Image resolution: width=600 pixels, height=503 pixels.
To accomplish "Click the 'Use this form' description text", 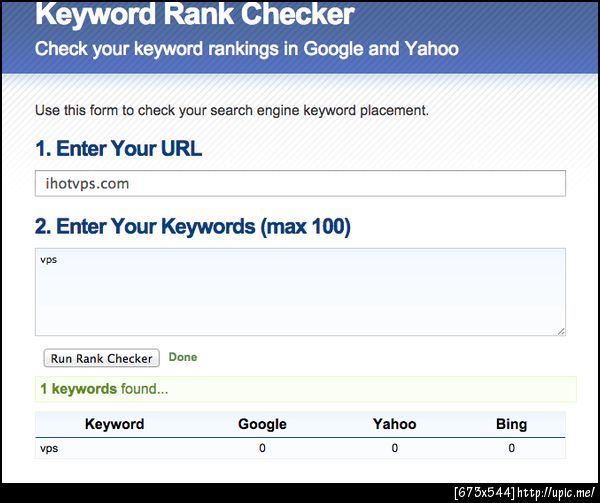I will pos(232,110).
